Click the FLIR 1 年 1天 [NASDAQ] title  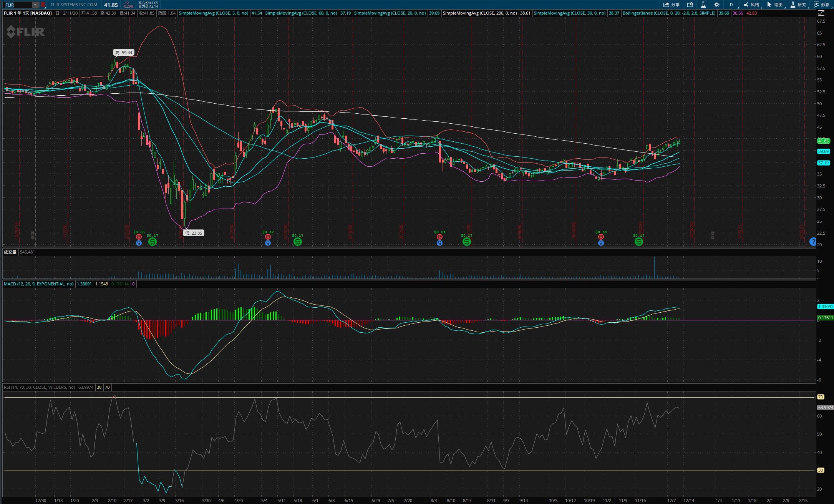coord(28,13)
